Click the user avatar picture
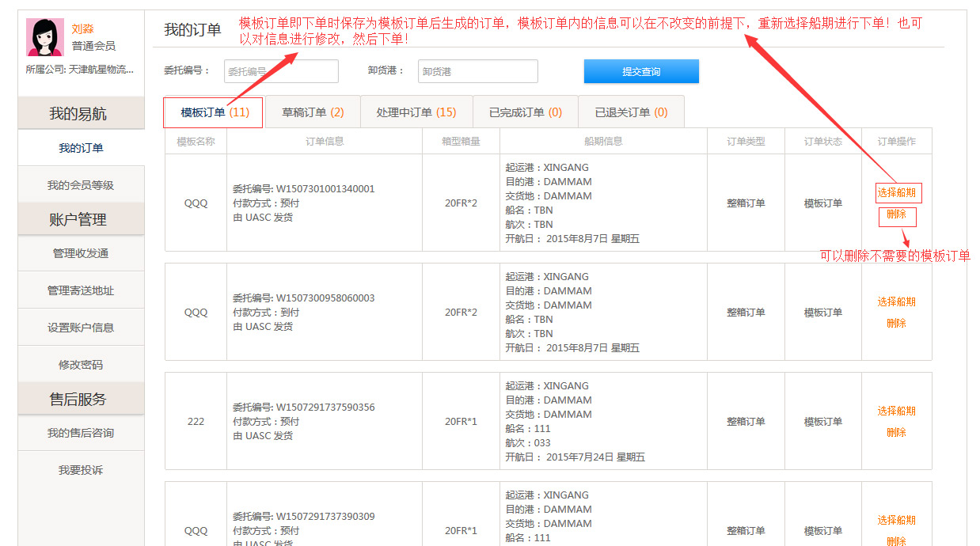Screen dimensions: 980x546 (45, 37)
